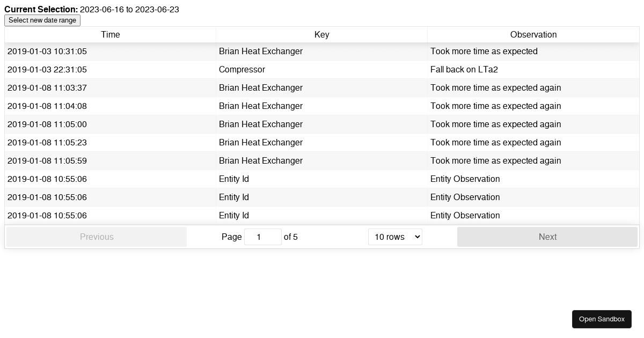This screenshot has width=644, height=338.
Task: Select the time cell 2019-01-08 11:05:23
Action: click(x=111, y=143)
